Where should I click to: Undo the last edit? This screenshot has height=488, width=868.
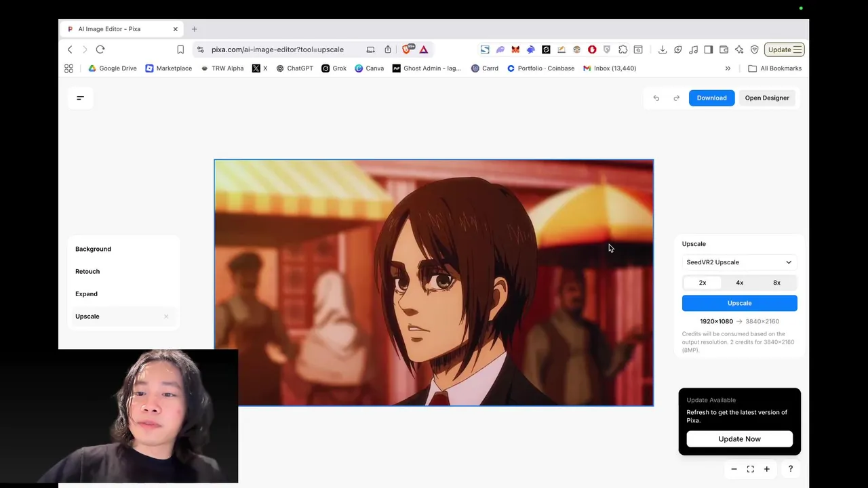656,98
